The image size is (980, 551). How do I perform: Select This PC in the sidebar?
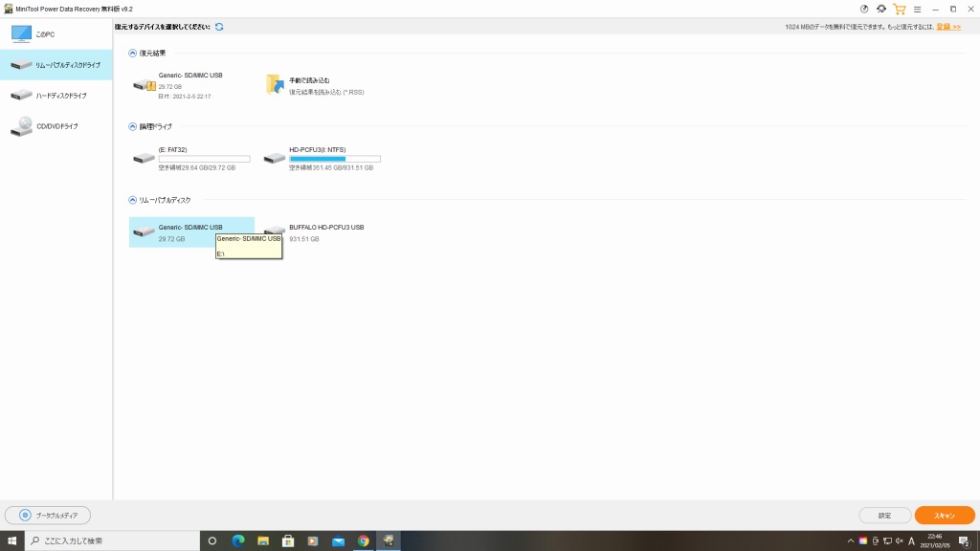(56, 33)
